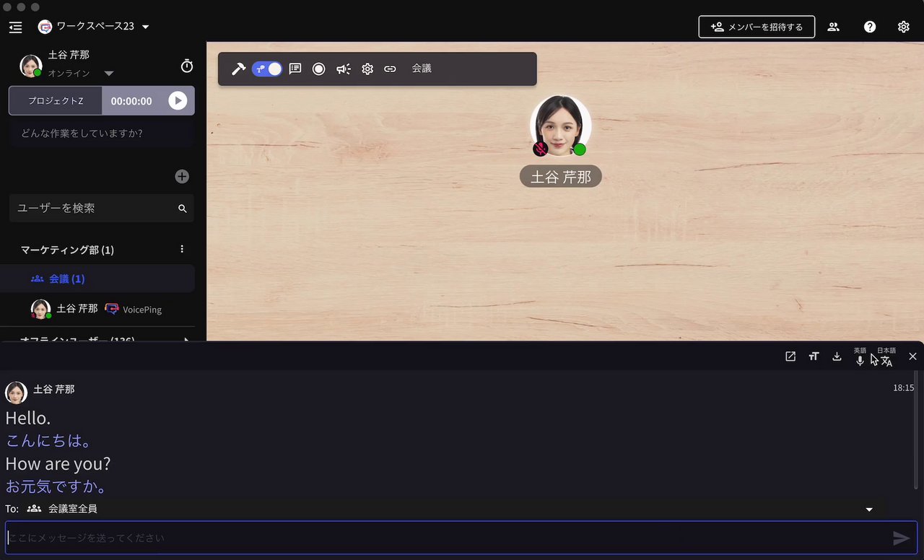Screen dimensions: 924x560
Task: Start recording with the record icon
Action: tap(318, 69)
